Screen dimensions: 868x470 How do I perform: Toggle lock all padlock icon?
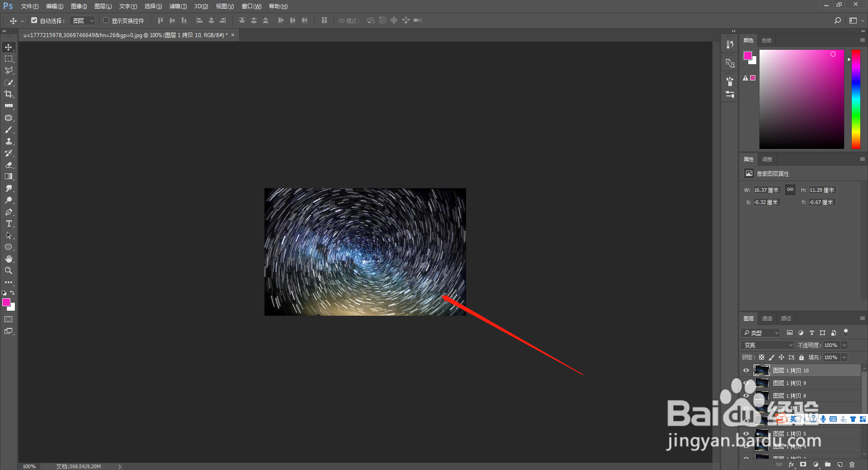tap(802, 357)
